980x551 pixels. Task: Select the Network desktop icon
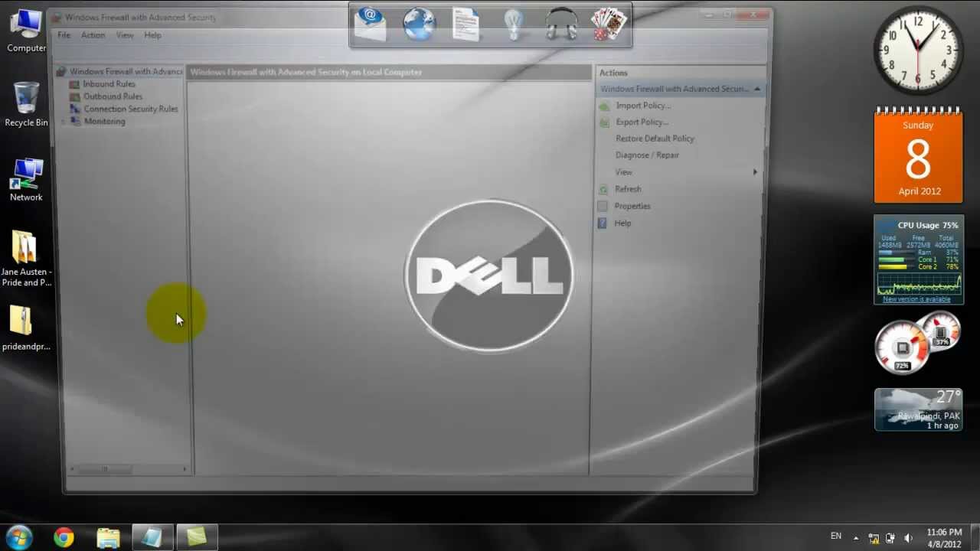(26, 180)
